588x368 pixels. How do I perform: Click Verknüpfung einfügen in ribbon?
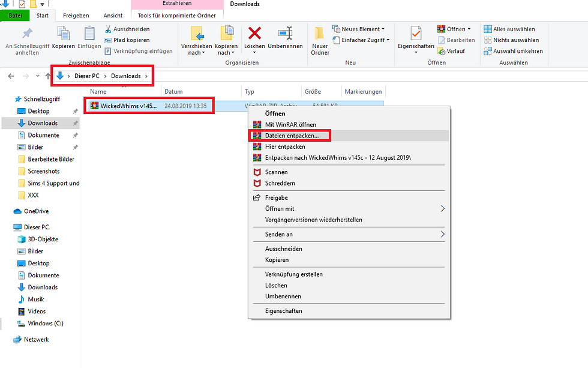point(139,51)
